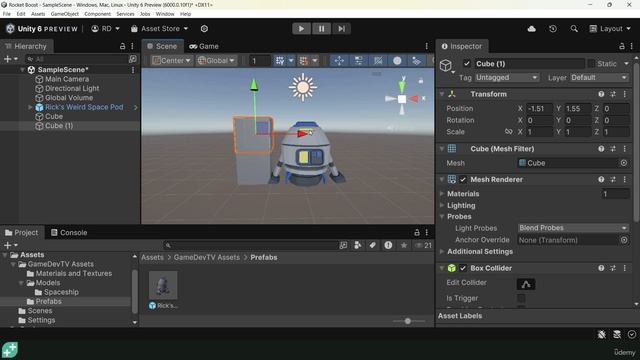Click the Scene view orientation gizmo cube
This screenshot has width=640, height=360.
402,99
